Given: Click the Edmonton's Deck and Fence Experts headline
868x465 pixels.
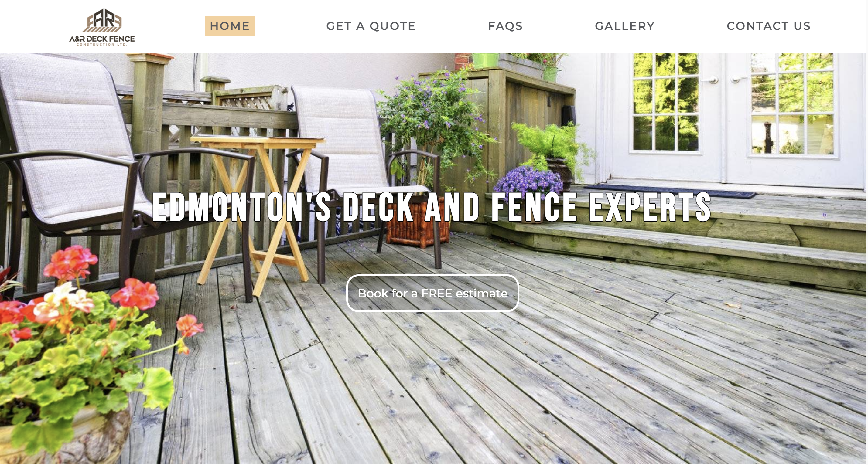Looking at the screenshot, I should coord(432,207).
